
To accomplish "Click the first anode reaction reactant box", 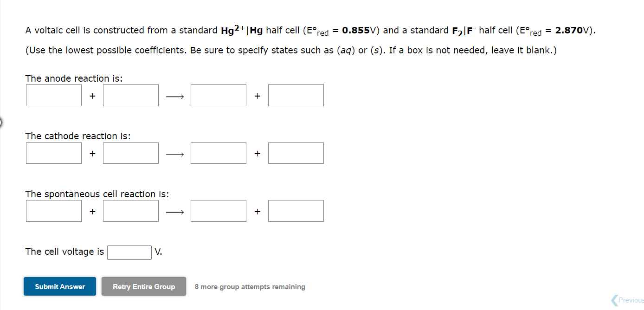I will (54, 96).
